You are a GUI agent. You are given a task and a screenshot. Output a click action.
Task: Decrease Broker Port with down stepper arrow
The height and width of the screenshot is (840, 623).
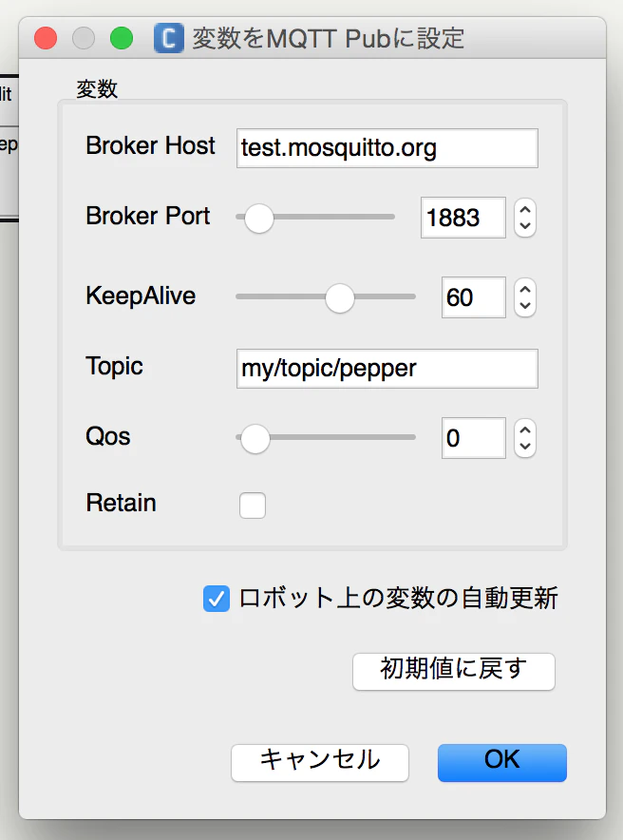pyautogui.click(x=525, y=226)
